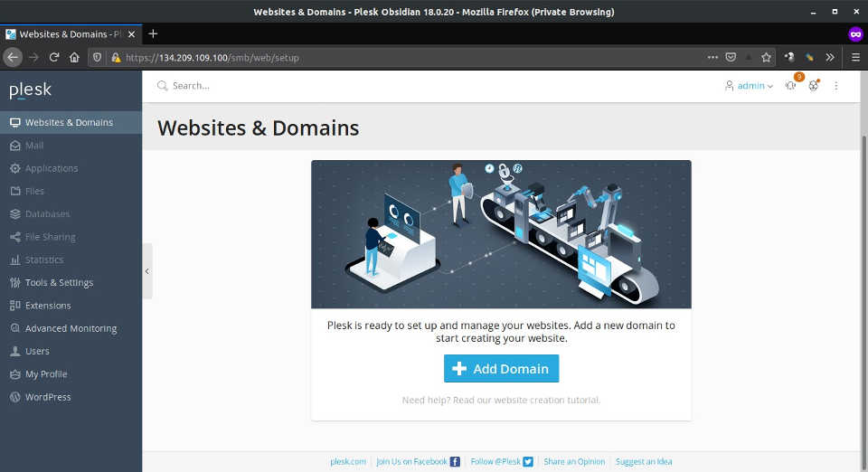
Task: Open a new tab with plus button
Action: 154,33
